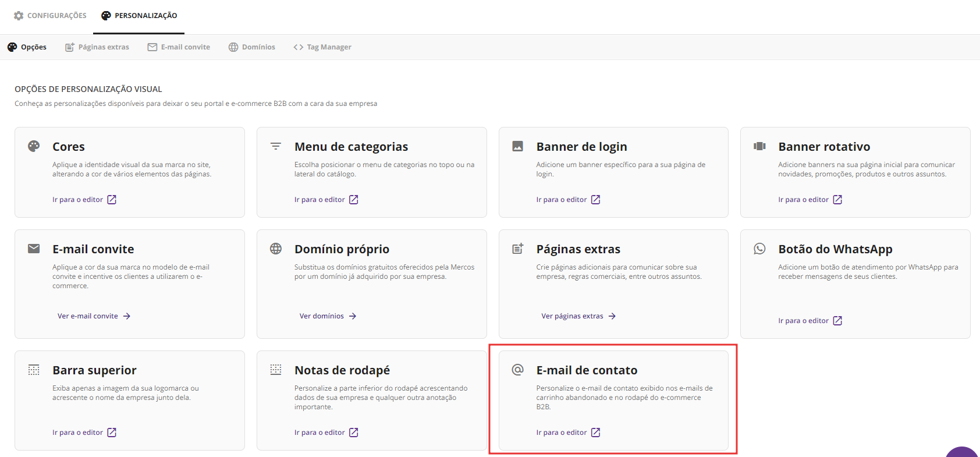Click external-link icon in Barra superior card

[x=112, y=433]
